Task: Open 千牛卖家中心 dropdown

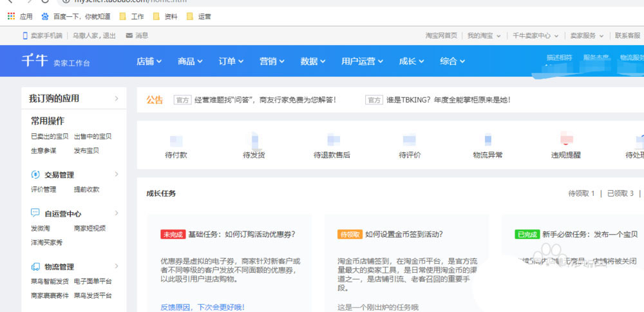Action: tap(536, 35)
